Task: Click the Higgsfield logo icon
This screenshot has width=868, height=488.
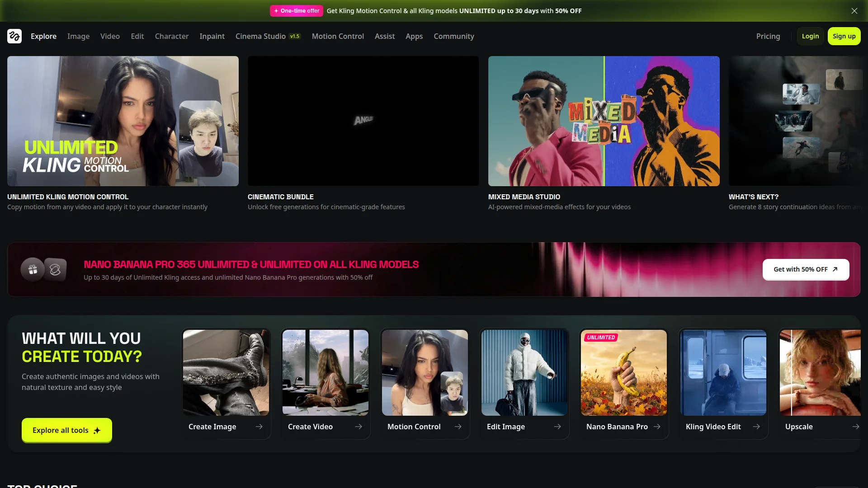Action: 14,36
